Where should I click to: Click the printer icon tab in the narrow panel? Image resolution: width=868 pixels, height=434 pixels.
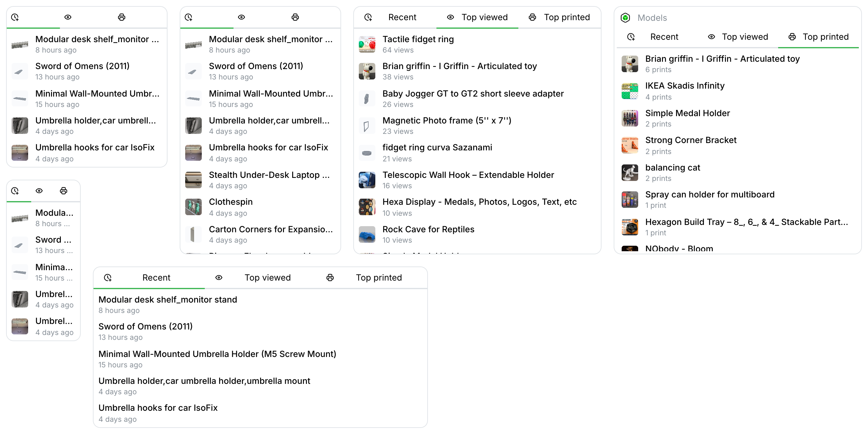[x=63, y=191]
